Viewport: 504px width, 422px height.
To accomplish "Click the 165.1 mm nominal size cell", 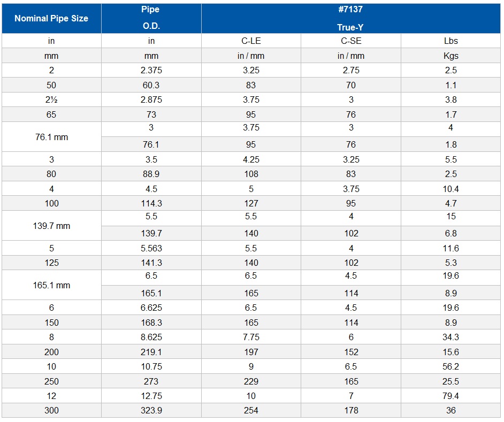I will point(51,285).
